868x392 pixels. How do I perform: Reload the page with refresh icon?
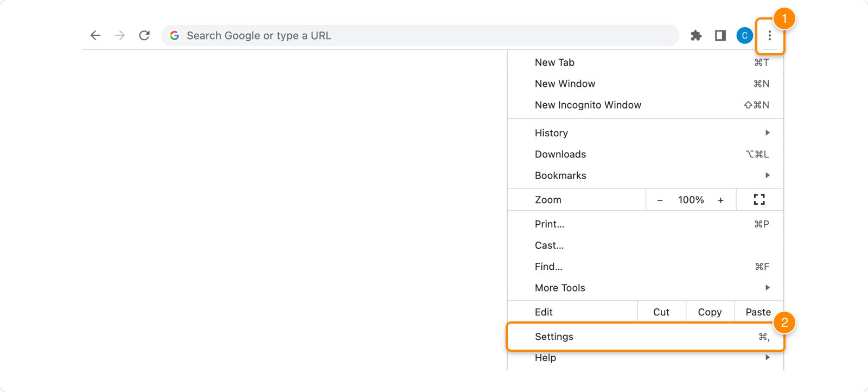click(x=144, y=35)
